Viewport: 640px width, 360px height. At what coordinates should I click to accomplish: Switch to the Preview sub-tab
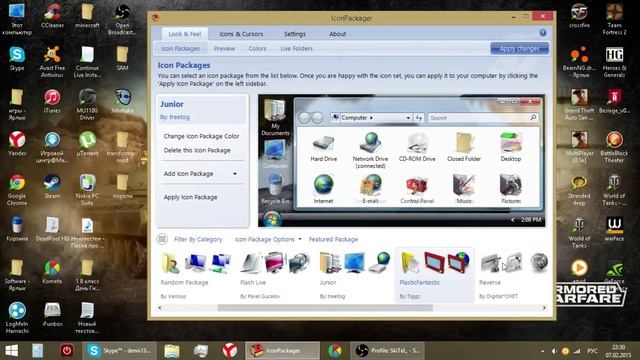point(224,49)
